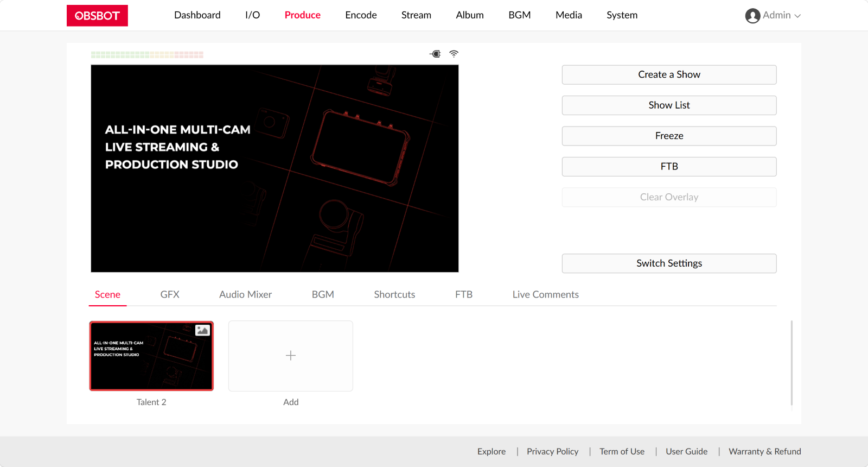Click the plus icon to add scene

[291, 356]
